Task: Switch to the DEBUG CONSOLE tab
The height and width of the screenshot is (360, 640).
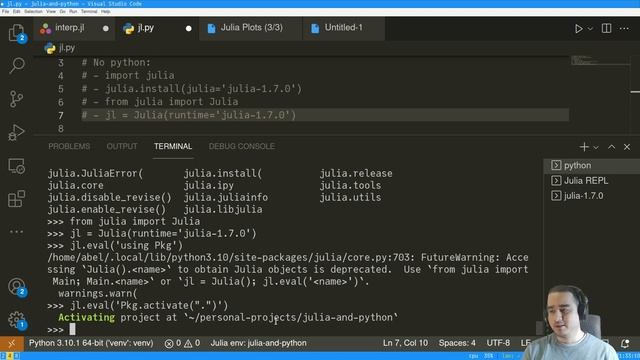Action: point(242,147)
